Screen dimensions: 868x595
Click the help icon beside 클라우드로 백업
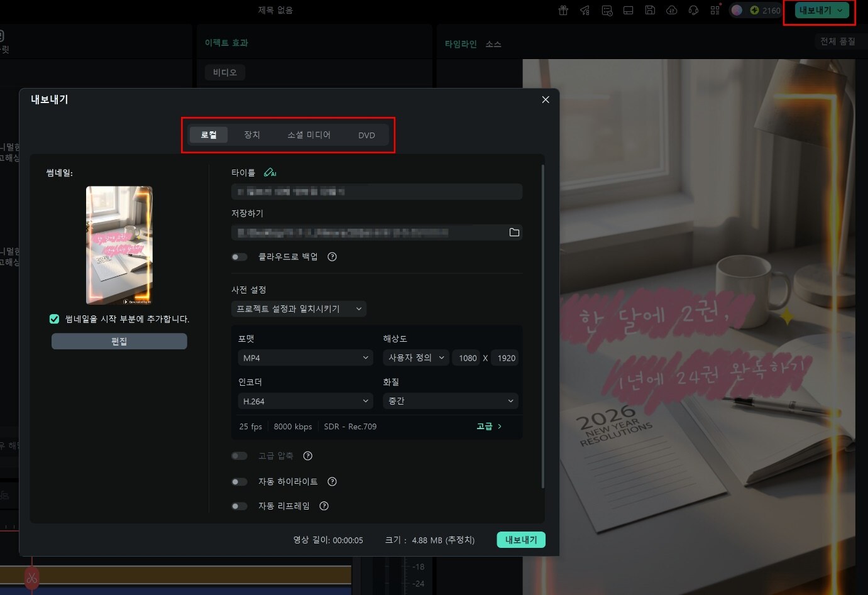click(x=332, y=257)
